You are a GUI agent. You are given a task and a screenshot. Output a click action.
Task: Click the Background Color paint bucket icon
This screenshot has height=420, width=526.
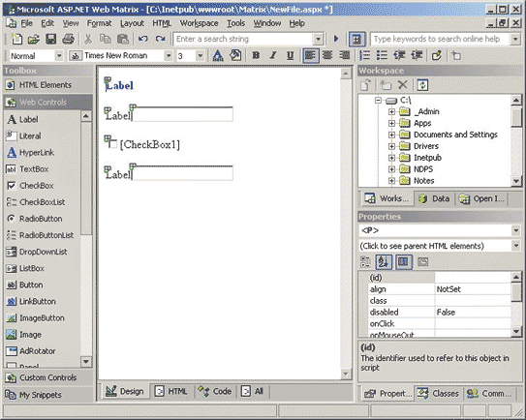point(235,55)
